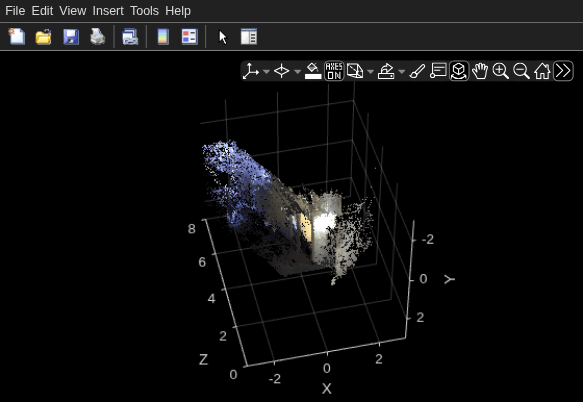Viewport: 583px width, 402px height.
Task: Click the link/unlink plots icon
Action: coord(130,36)
